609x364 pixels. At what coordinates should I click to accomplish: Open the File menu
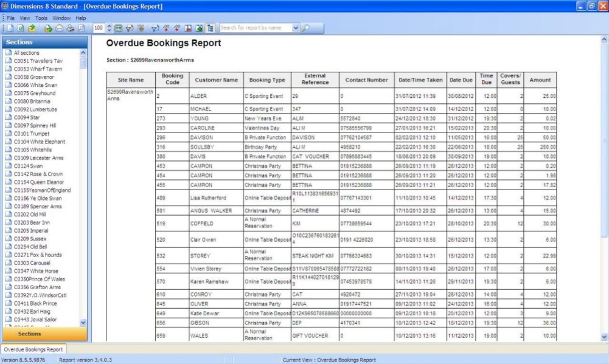(x=11, y=18)
